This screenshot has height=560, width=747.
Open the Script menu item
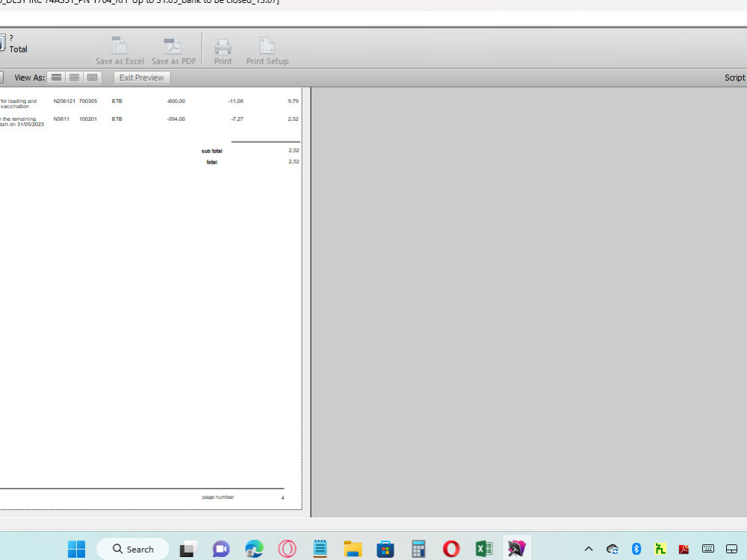tap(734, 78)
